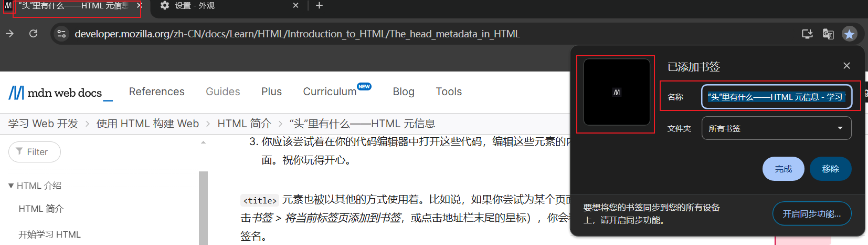Click the sidebar scroll up arrow
This screenshot has height=245, width=868.
tap(203, 142)
